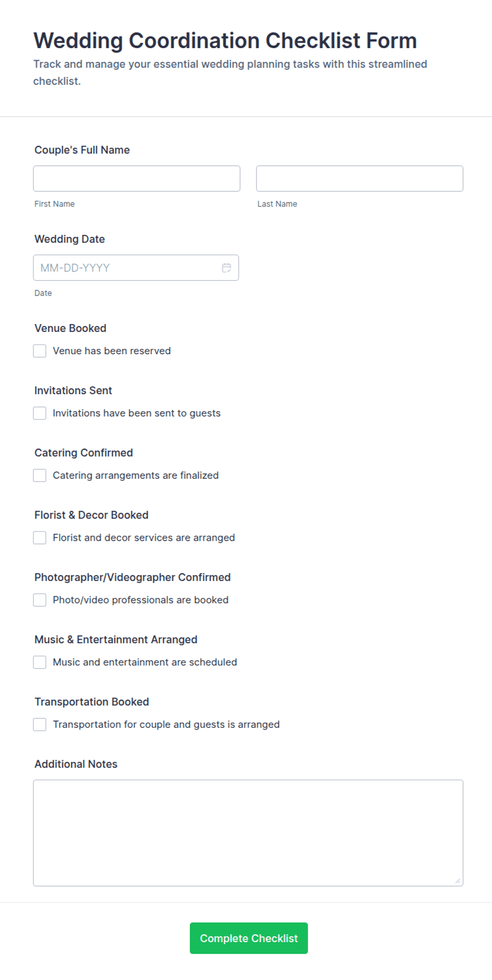Check Transportation for couple and guests
The width and height of the screenshot is (492, 980).
[x=40, y=725]
